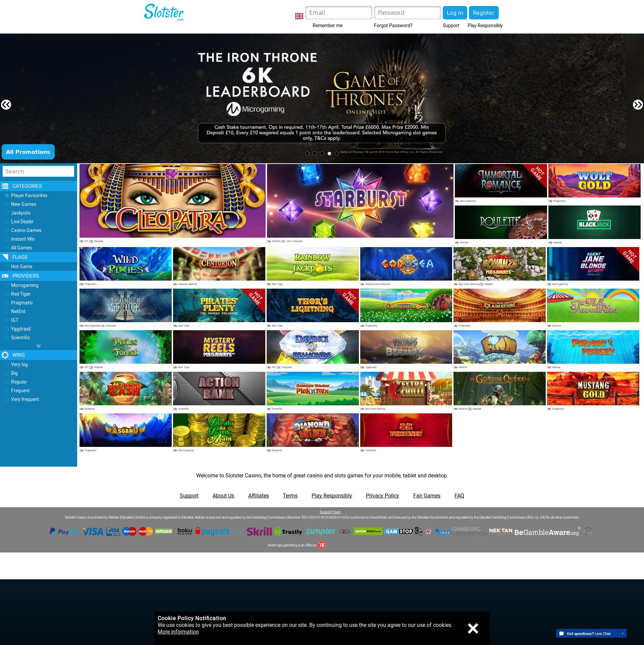Image resolution: width=644 pixels, height=645 pixels.
Task: Open the All Promotions button
Action: coord(28,152)
